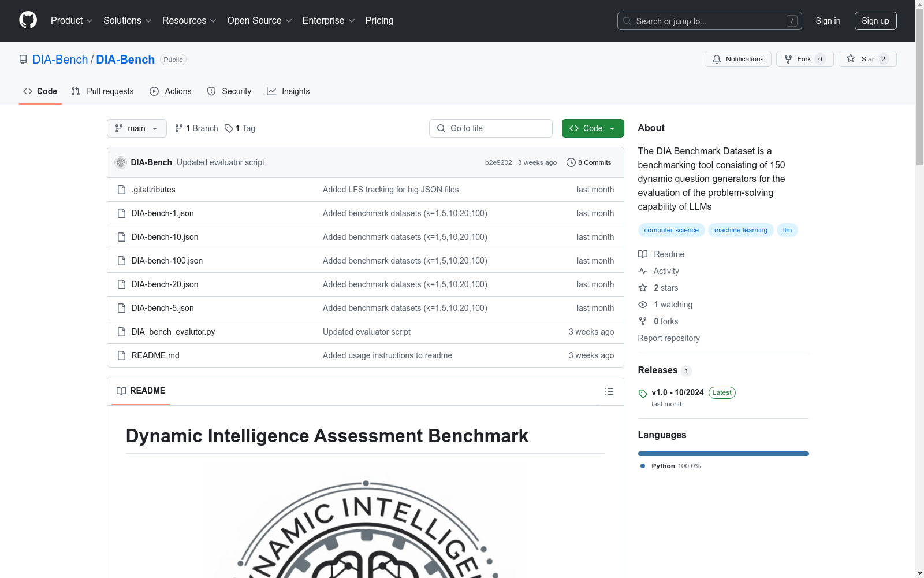Click the repository icon beside DIA-Bench title
This screenshot has width=924, height=578.
coord(23,60)
